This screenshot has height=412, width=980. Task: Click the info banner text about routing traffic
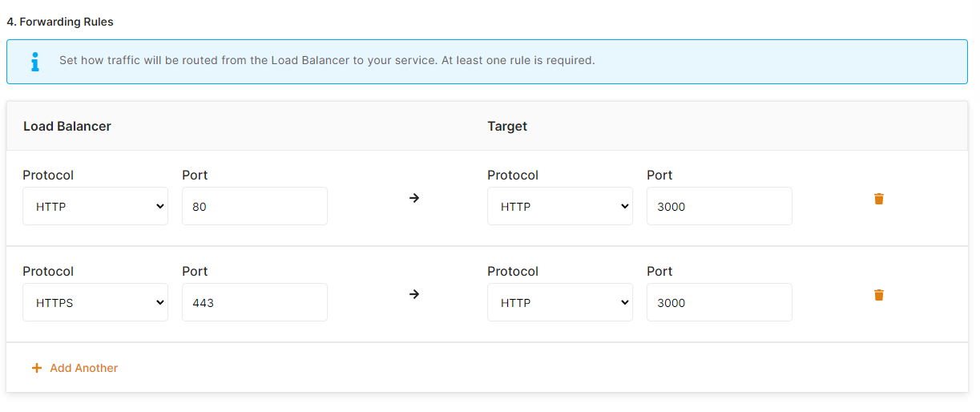(327, 60)
